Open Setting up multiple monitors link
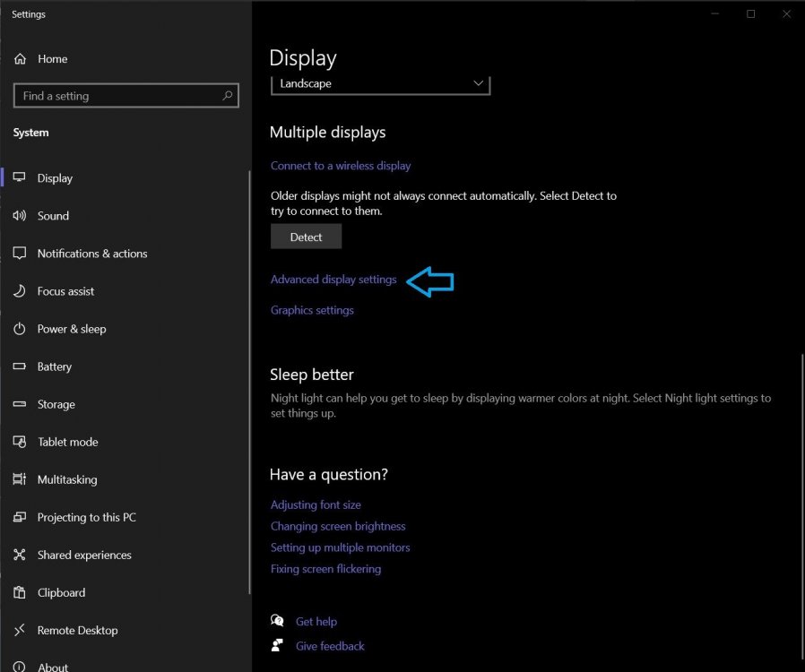Viewport: 805px width, 672px height. pyautogui.click(x=340, y=547)
